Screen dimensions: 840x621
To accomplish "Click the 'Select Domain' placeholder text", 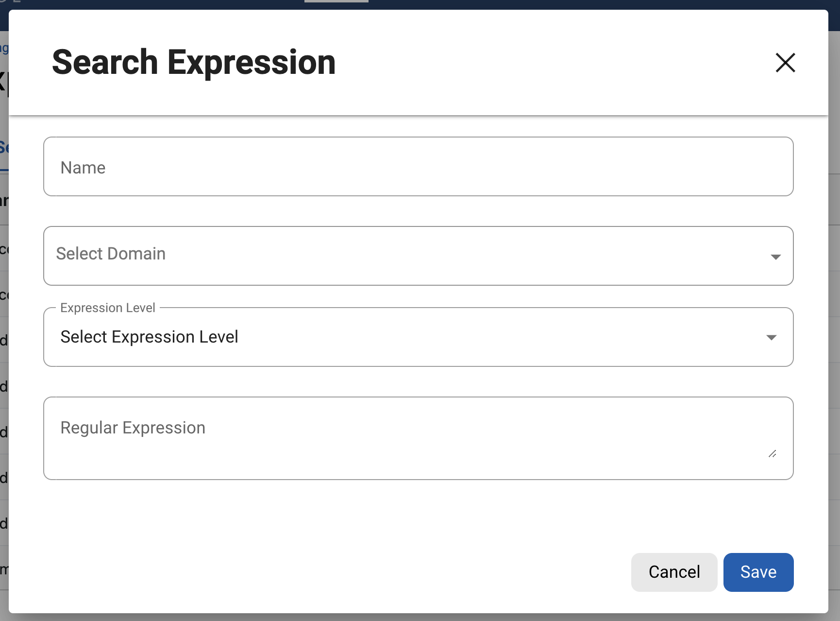I will pyautogui.click(x=111, y=254).
